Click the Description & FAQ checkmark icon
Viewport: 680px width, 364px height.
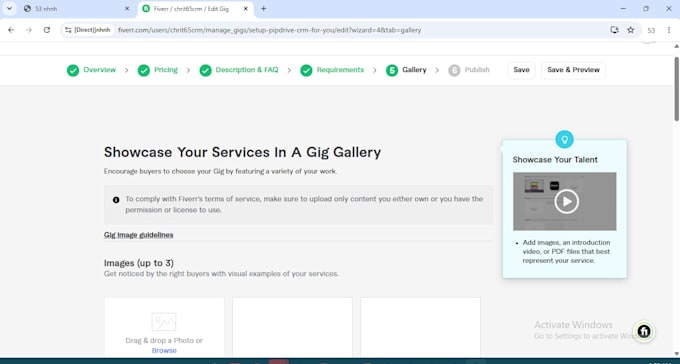[x=205, y=70]
